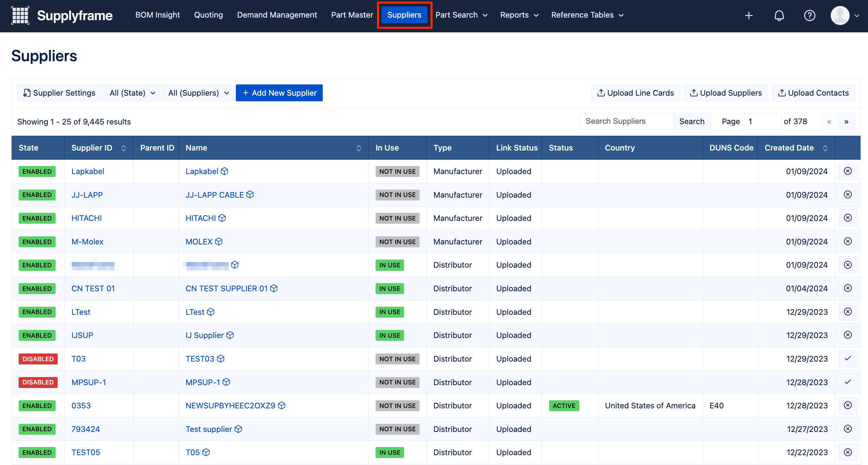Open the help question mark icon

810,15
